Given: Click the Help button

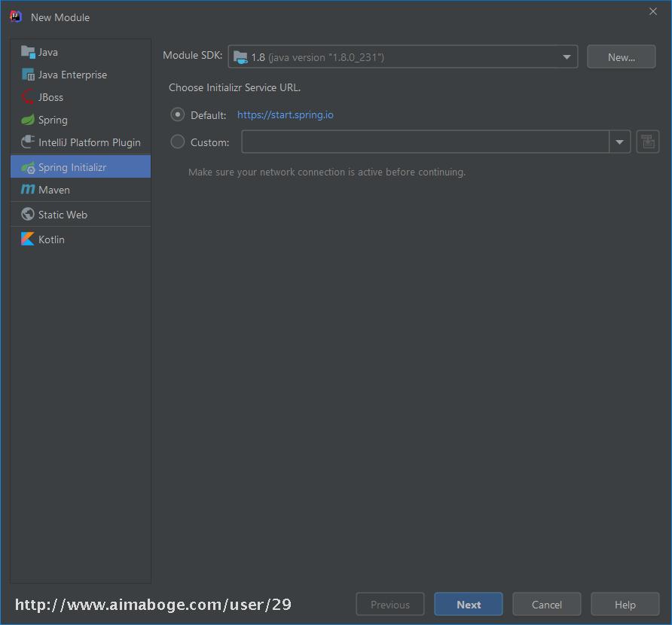Looking at the screenshot, I should [x=625, y=605].
